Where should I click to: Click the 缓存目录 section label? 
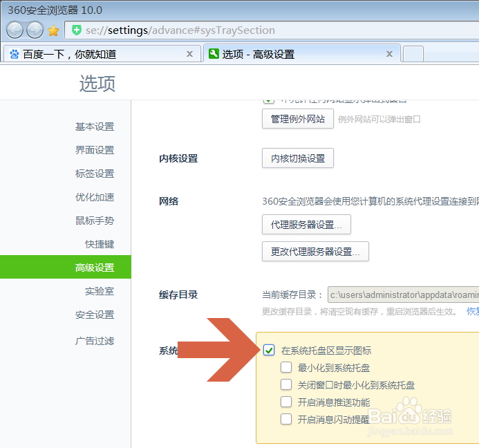(178, 295)
